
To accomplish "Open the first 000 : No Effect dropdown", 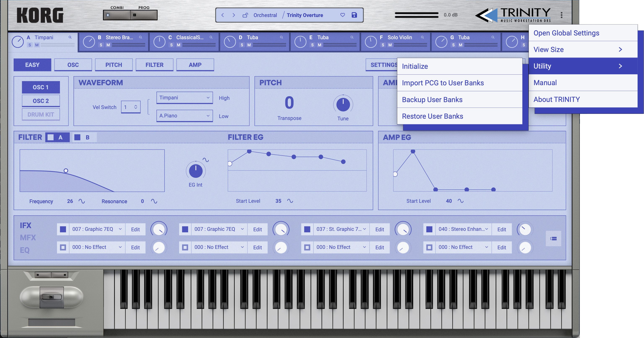I will click(97, 247).
